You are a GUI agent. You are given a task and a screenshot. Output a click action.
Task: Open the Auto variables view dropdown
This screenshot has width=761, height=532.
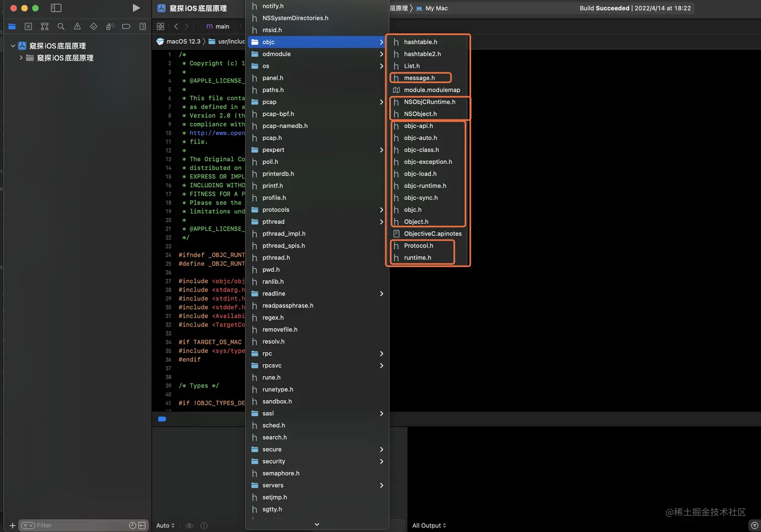[165, 525]
